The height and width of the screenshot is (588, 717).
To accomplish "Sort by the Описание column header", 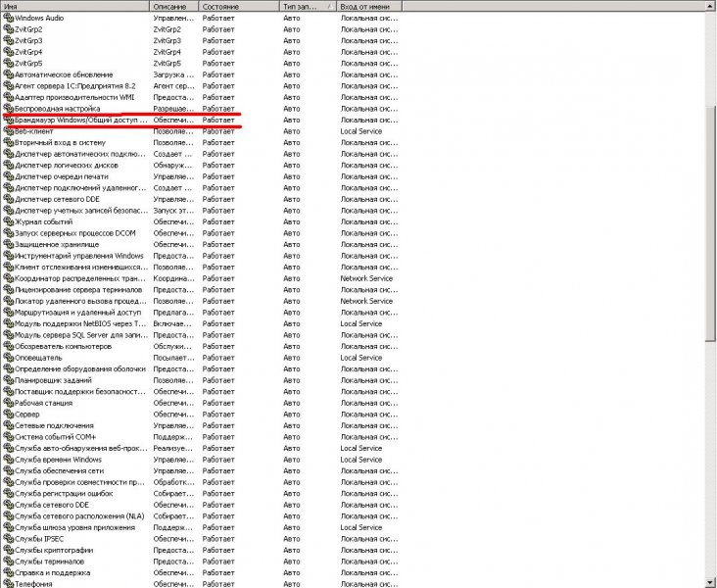I will 173,6.
